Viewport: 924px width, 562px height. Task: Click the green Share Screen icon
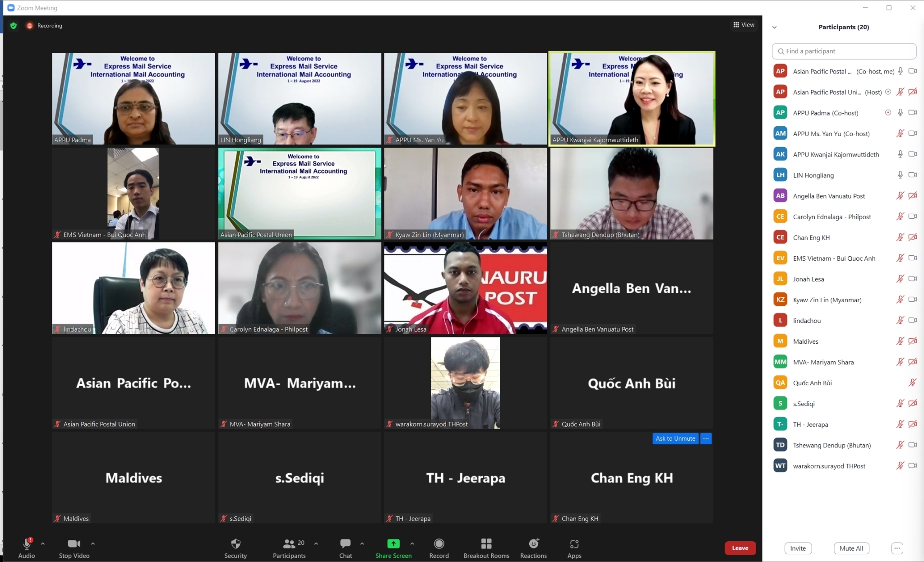pos(393,544)
